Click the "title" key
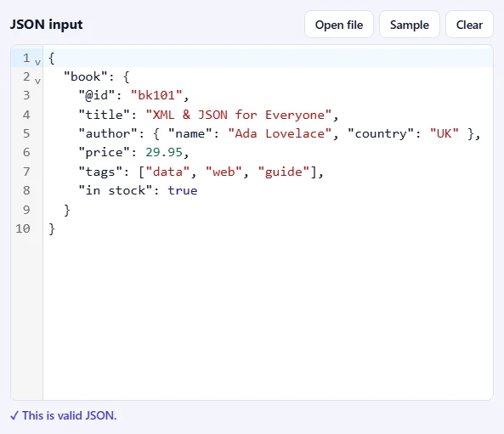 [105, 115]
